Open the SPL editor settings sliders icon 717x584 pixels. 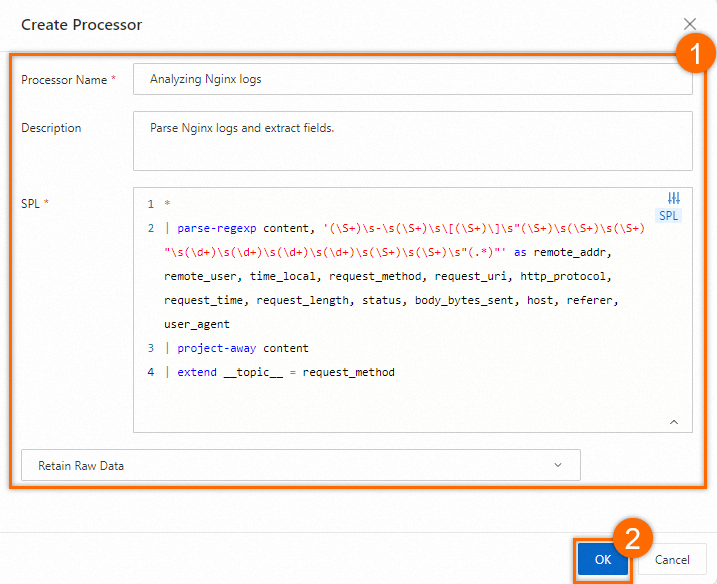(674, 198)
